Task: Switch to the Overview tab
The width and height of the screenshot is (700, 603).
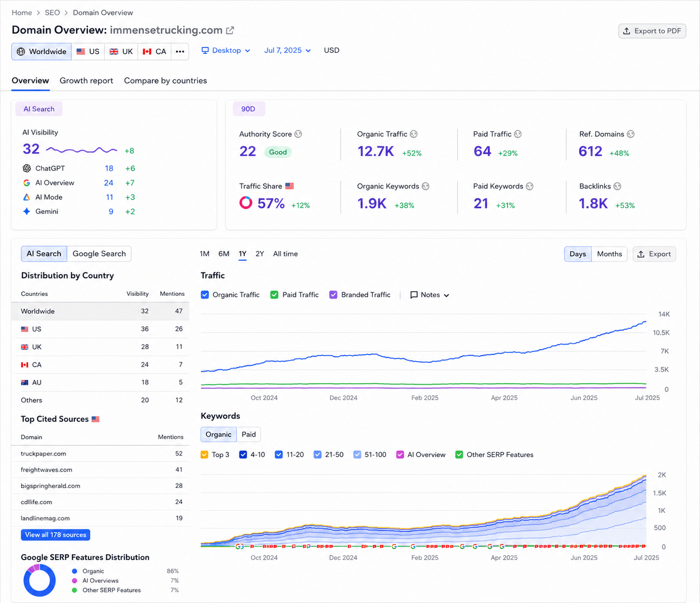Action: [x=31, y=81]
